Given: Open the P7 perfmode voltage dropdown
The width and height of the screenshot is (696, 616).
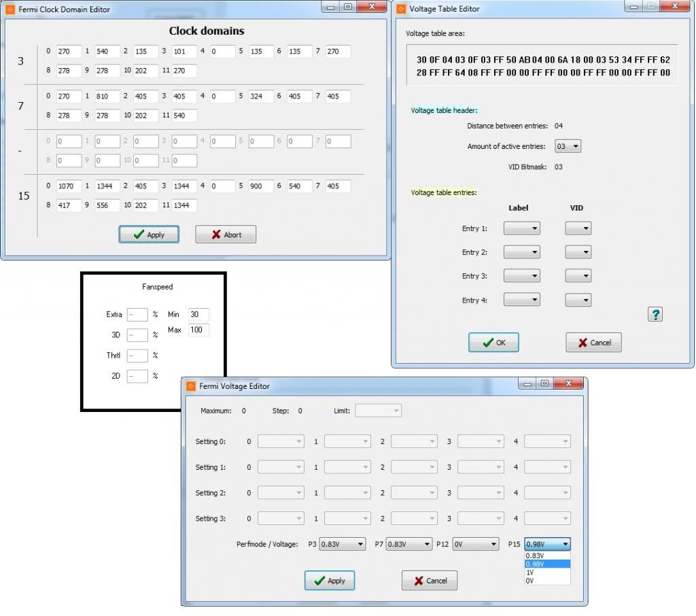Looking at the screenshot, I should point(408,544).
